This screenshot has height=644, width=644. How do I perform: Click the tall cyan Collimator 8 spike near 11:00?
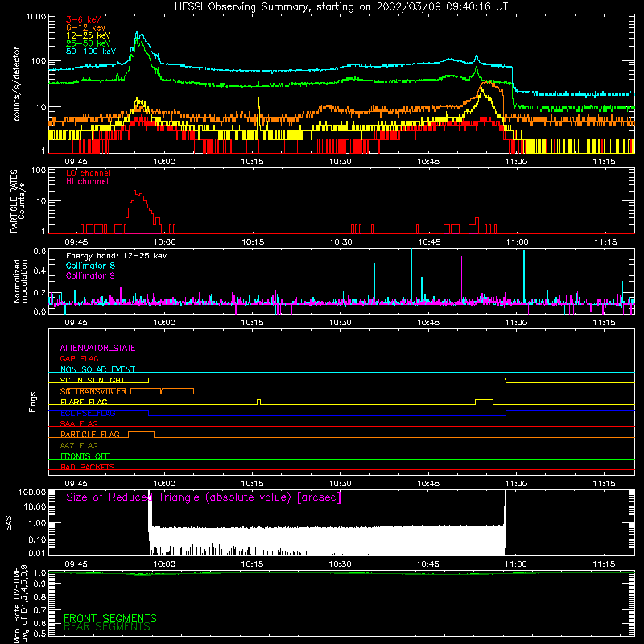tap(524, 275)
